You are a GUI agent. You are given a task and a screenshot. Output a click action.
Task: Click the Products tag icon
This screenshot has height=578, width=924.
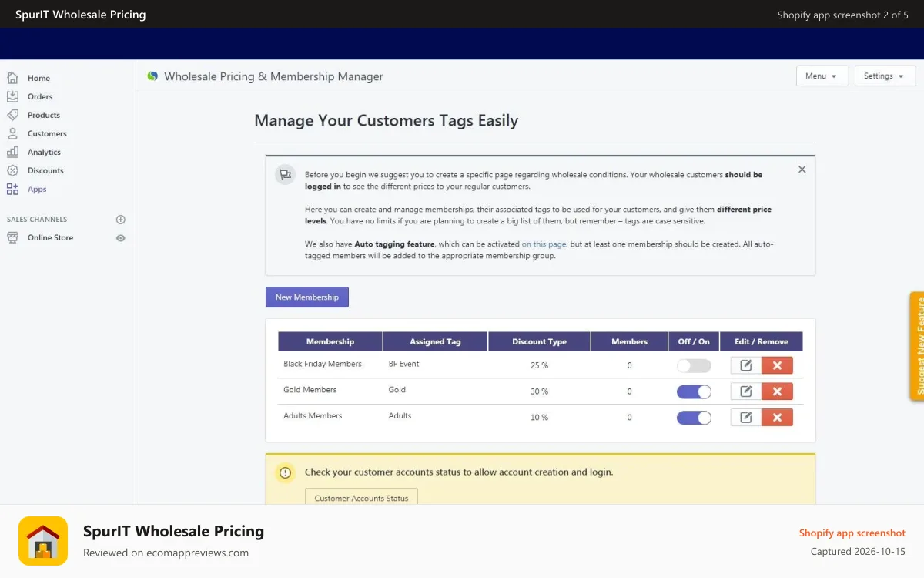(x=12, y=115)
